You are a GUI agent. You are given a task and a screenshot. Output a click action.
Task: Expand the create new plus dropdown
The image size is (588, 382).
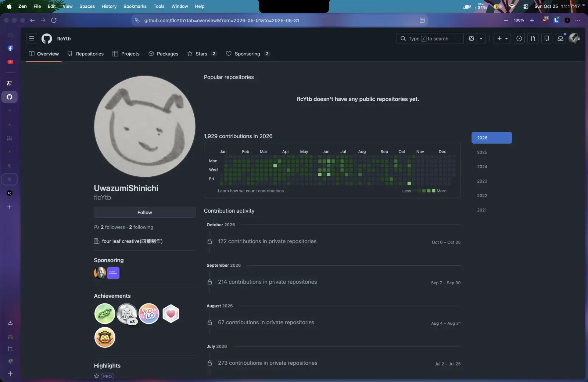click(x=502, y=39)
